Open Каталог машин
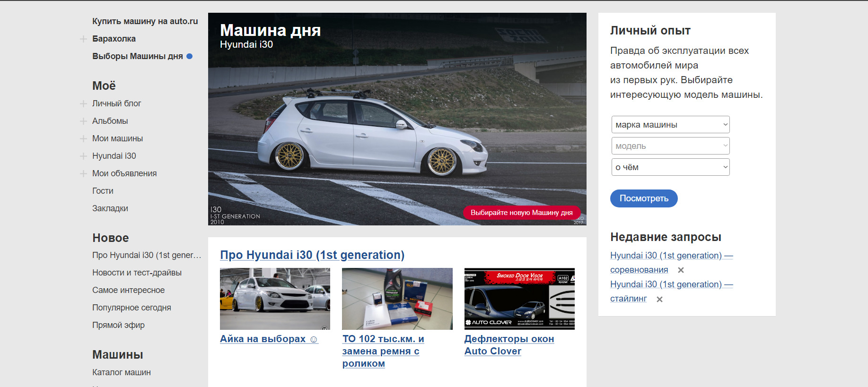This screenshot has height=387, width=868. click(x=122, y=372)
